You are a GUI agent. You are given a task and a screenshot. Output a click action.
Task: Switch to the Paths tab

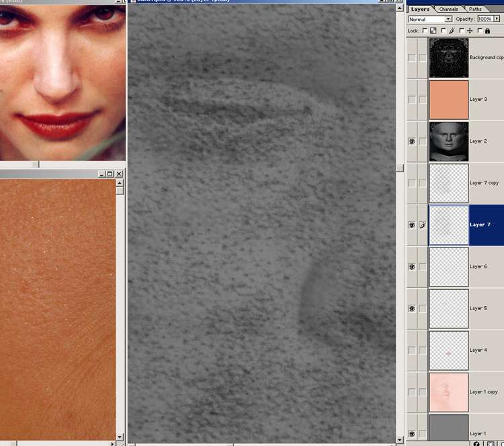click(475, 9)
